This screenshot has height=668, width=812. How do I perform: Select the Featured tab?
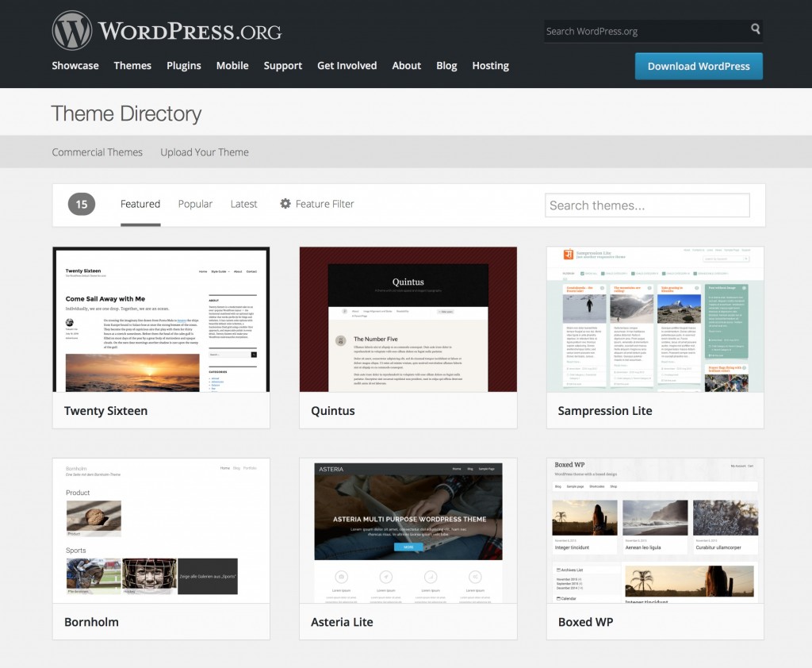(x=140, y=204)
